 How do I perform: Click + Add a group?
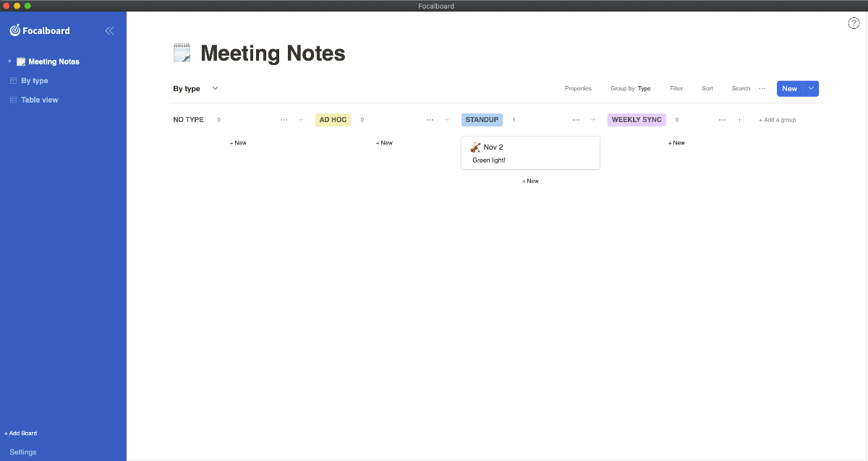778,120
